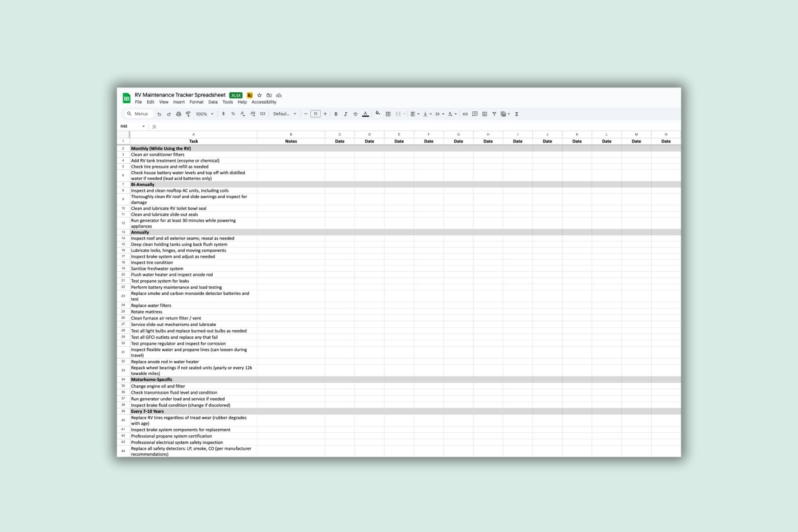Click the print icon
This screenshot has height=532, width=798.
(x=178, y=114)
